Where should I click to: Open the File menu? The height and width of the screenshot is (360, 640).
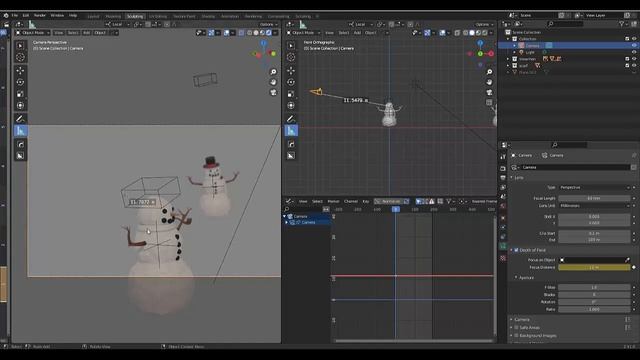(x=15, y=16)
